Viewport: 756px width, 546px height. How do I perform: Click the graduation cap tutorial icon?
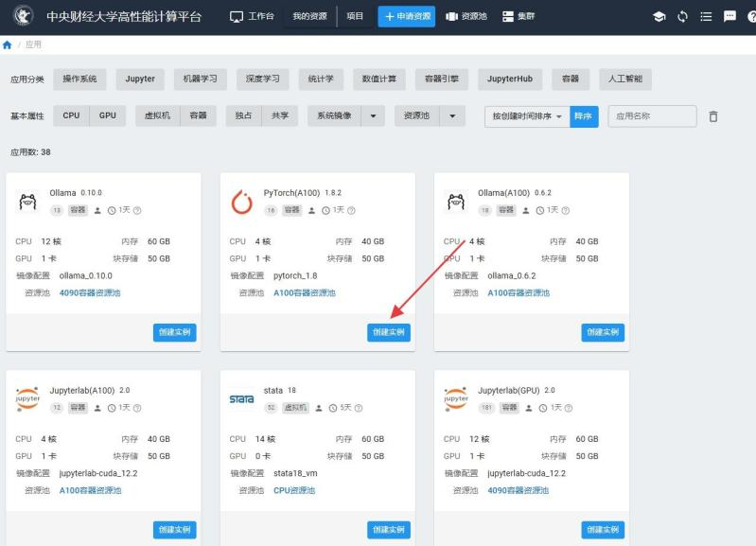659,16
